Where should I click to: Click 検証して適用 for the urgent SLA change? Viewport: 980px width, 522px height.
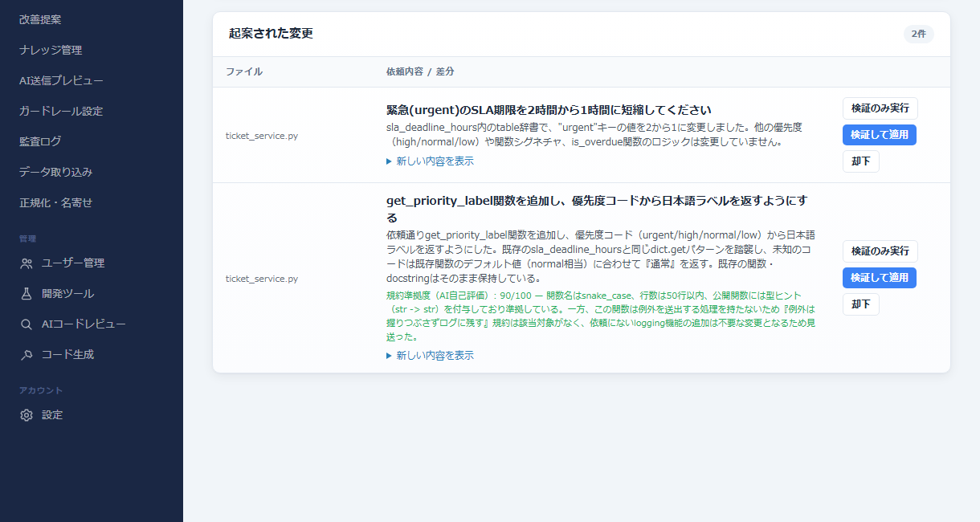coord(880,135)
